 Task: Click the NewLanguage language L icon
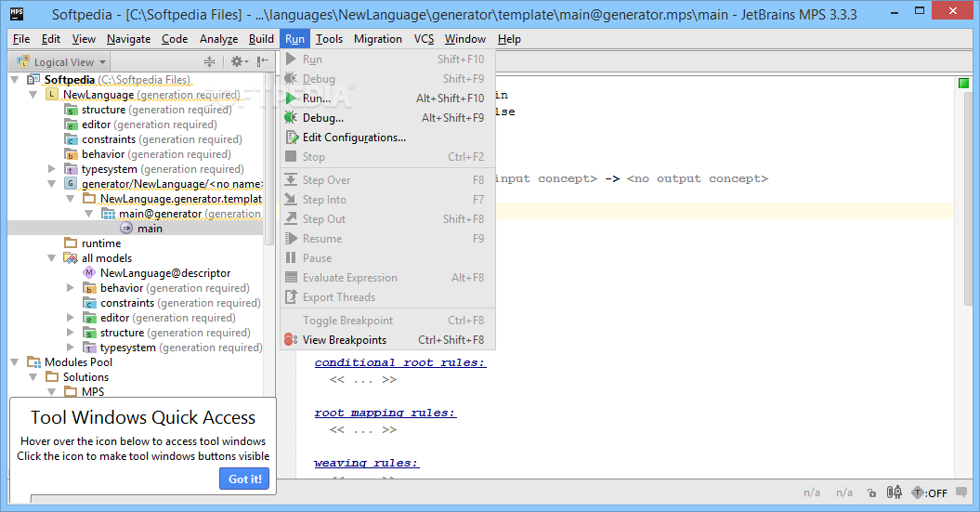pos(52,95)
